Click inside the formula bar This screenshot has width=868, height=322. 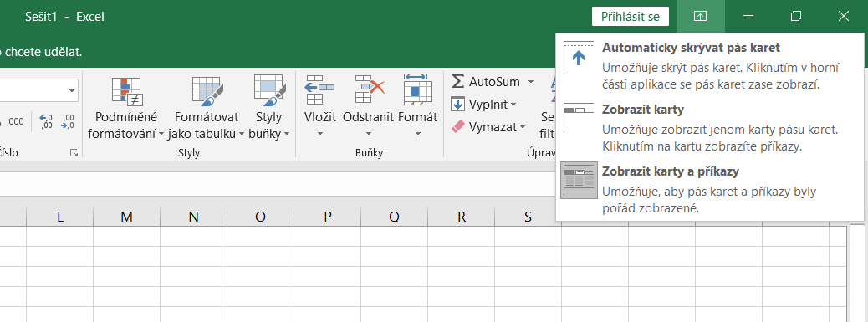point(277,184)
